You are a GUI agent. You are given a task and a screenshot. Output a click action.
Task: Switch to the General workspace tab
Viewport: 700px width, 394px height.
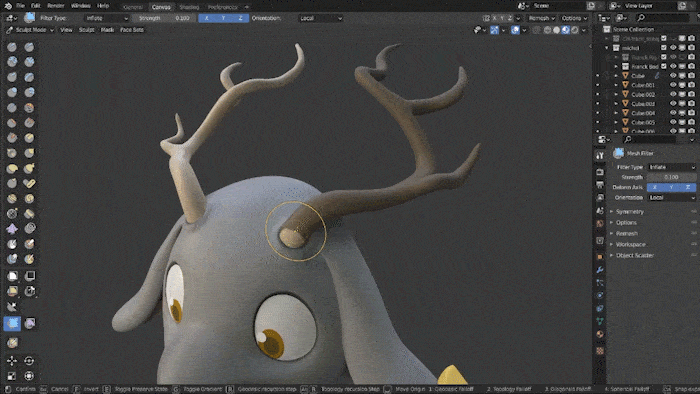133,7
